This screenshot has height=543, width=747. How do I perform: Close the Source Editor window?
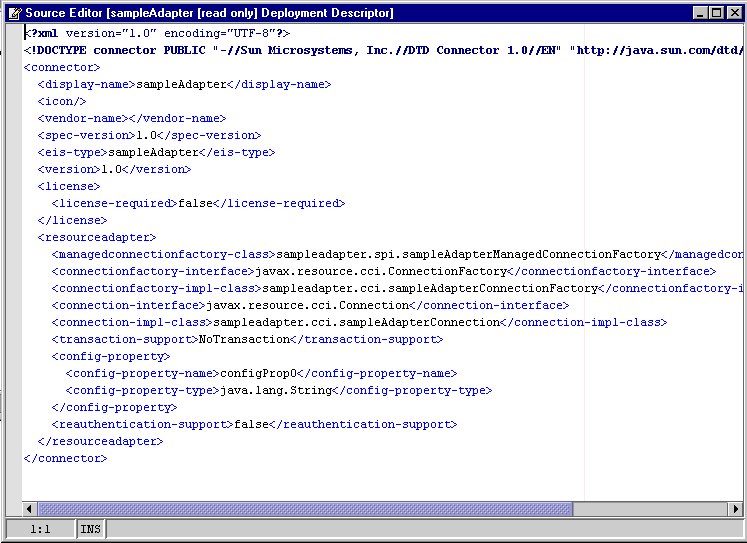pyautogui.click(x=735, y=13)
